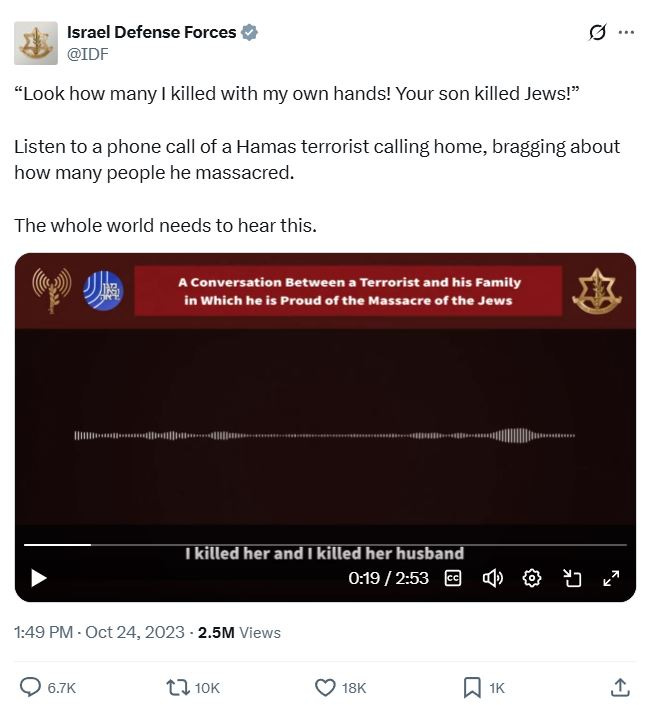Play the video with the play button

click(39, 578)
